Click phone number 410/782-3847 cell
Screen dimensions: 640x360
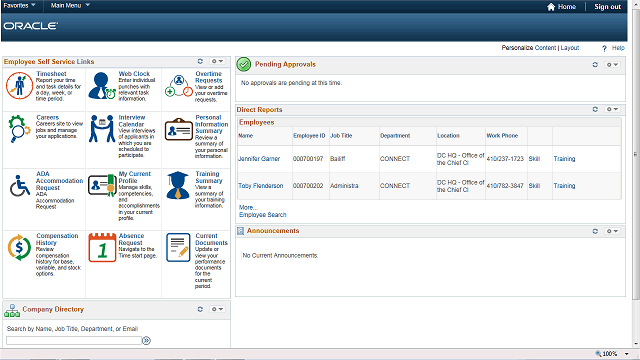[x=505, y=186]
